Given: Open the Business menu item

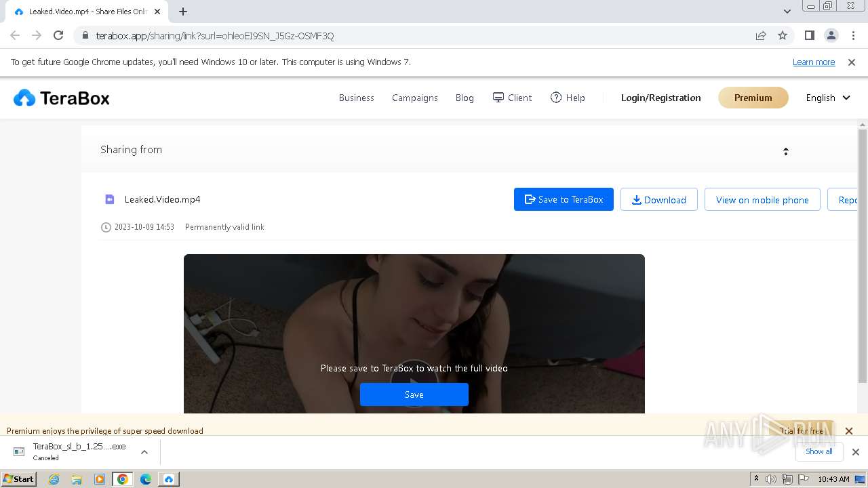Looking at the screenshot, I should (357, 98).
